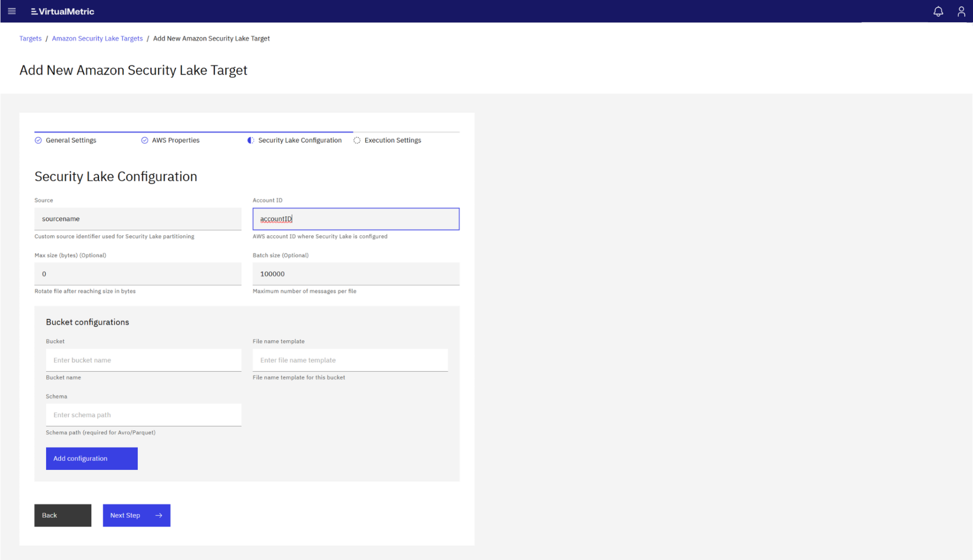Switch to the General Settings step

tap(70, 140)
